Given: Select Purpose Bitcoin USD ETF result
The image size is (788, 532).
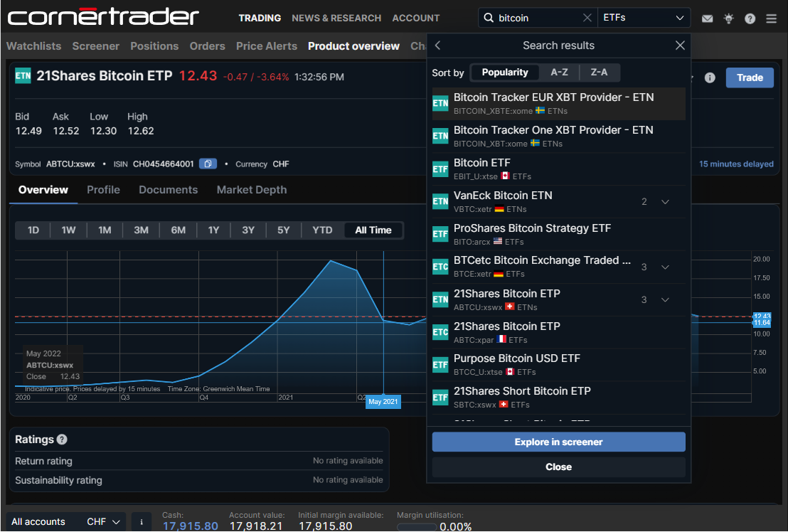Looking at the screenshot, I should 559,365.
